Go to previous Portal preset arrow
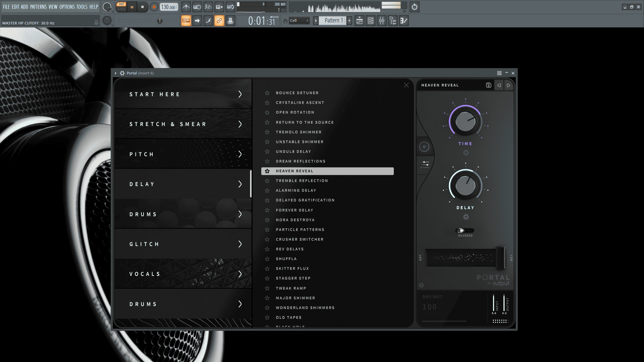 pos(499,85)
